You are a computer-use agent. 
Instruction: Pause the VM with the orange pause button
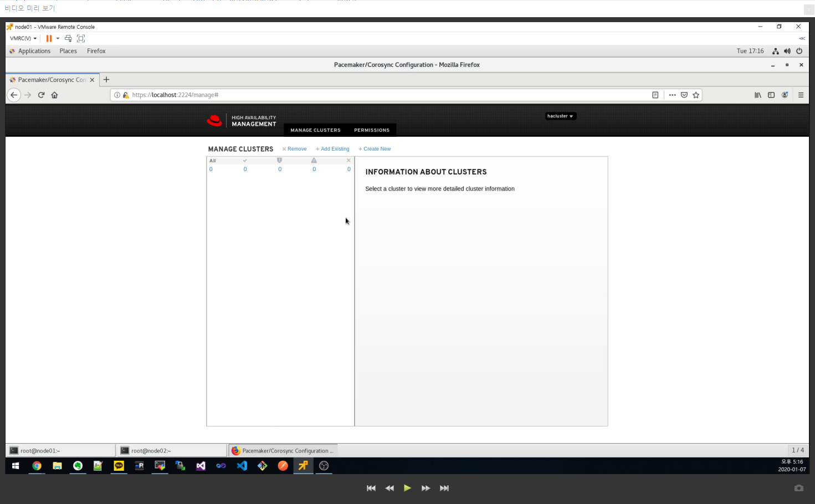pos(49,38)
